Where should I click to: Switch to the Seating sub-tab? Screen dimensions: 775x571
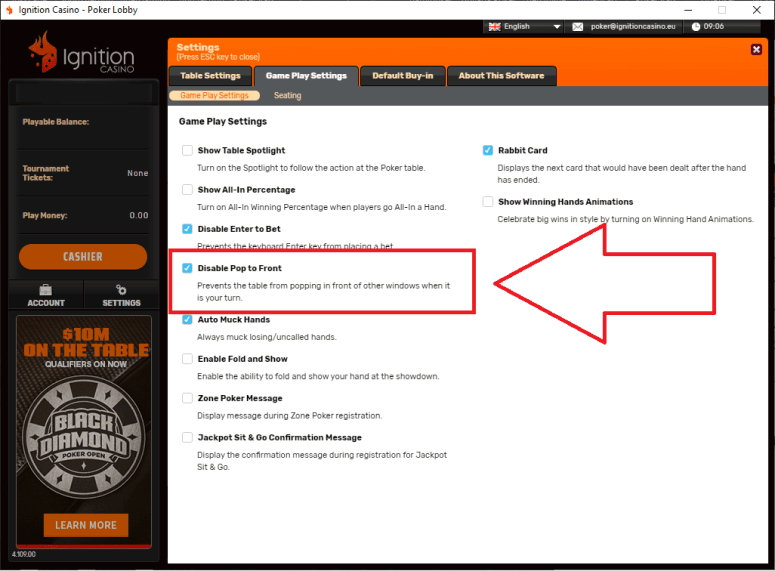pyautogui.click(x=287, y=95)
